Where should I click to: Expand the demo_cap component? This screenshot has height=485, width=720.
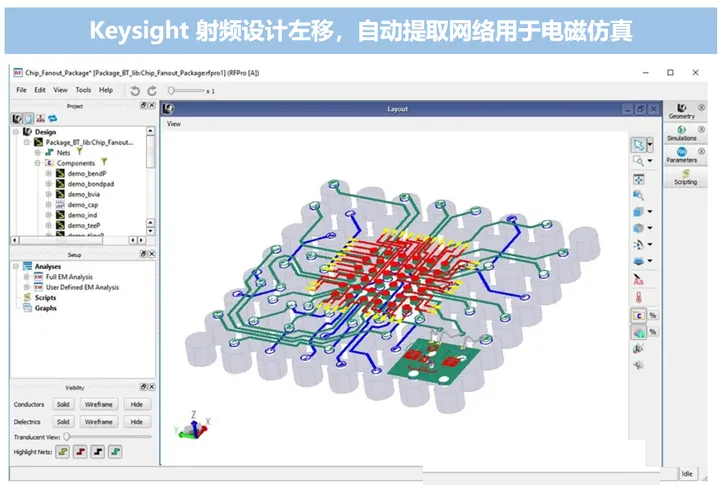click(49, 205)
